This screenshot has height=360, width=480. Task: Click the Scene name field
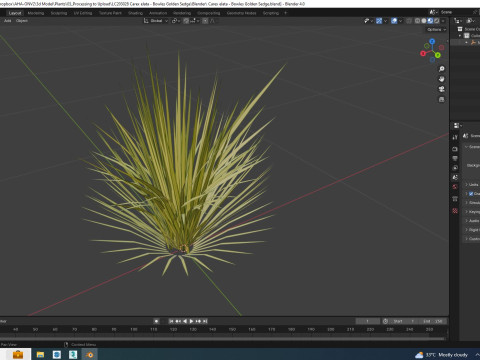click(456, 12)
